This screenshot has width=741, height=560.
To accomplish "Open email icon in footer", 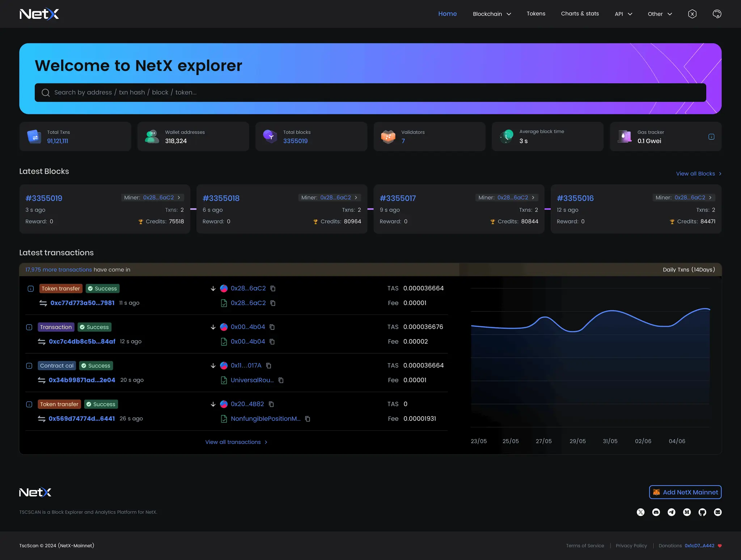I will pyautogui.click(x=718, y=512).
